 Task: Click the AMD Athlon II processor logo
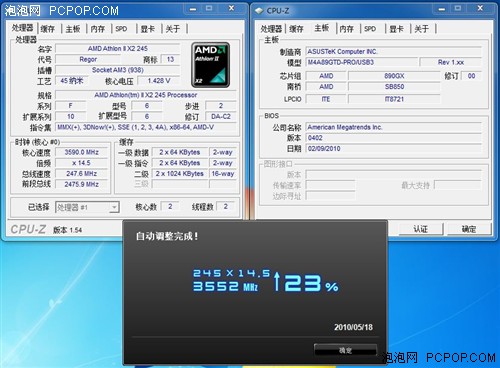[211, 65]
